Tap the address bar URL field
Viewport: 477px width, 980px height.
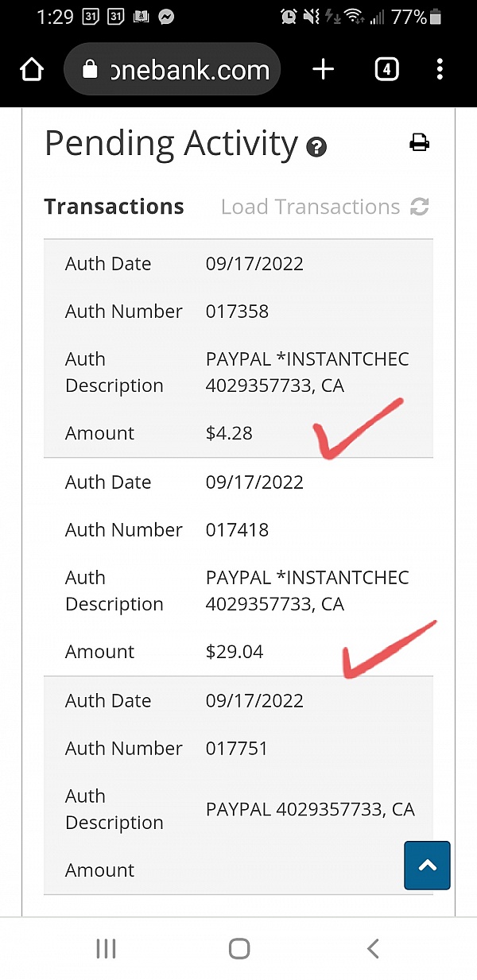189,70
